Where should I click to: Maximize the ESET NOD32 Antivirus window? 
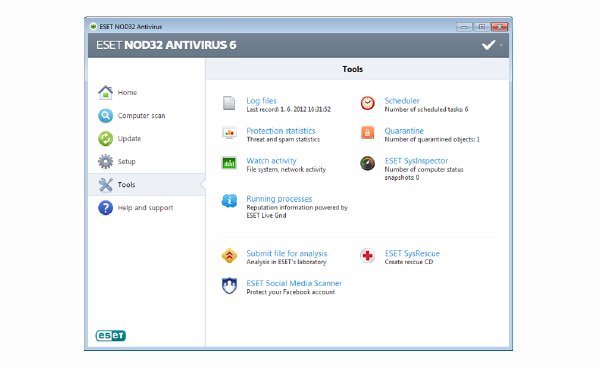point(481,27)
